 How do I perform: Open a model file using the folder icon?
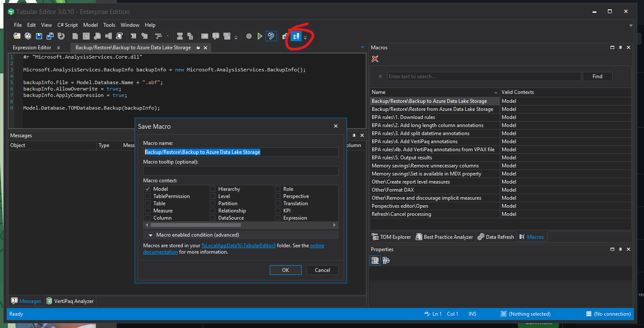17,36
